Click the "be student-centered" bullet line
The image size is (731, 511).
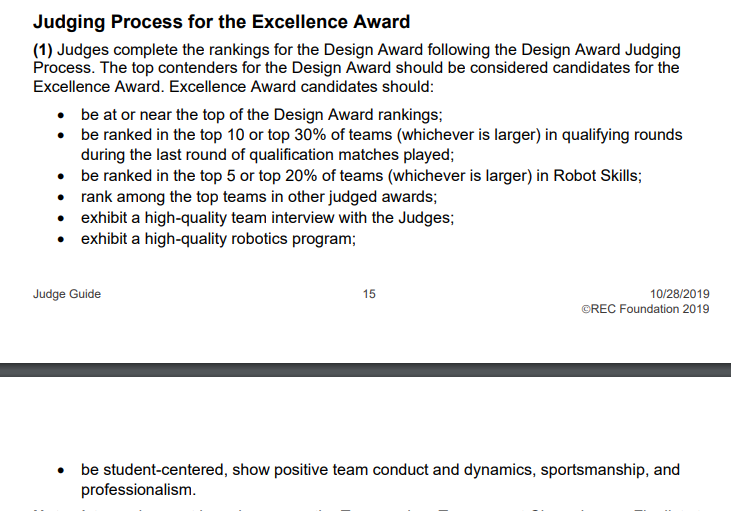pyautogui.click(x=380, y=470)
